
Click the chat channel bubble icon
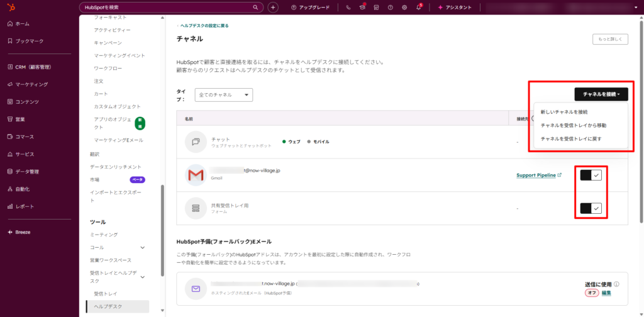coord(196,142)
